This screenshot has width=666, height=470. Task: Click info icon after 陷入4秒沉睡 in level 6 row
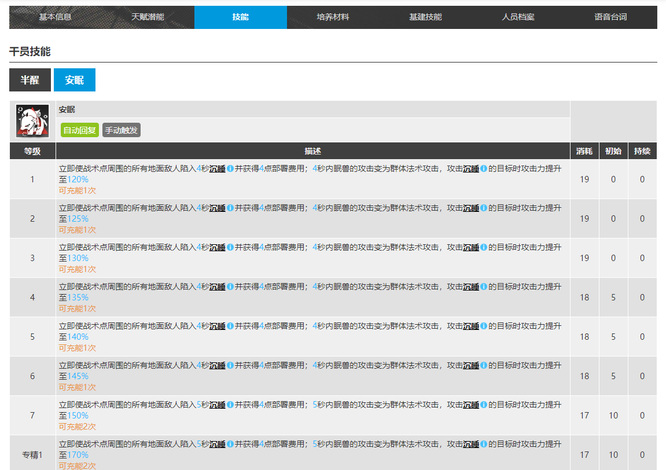click(x=230, y=365)
